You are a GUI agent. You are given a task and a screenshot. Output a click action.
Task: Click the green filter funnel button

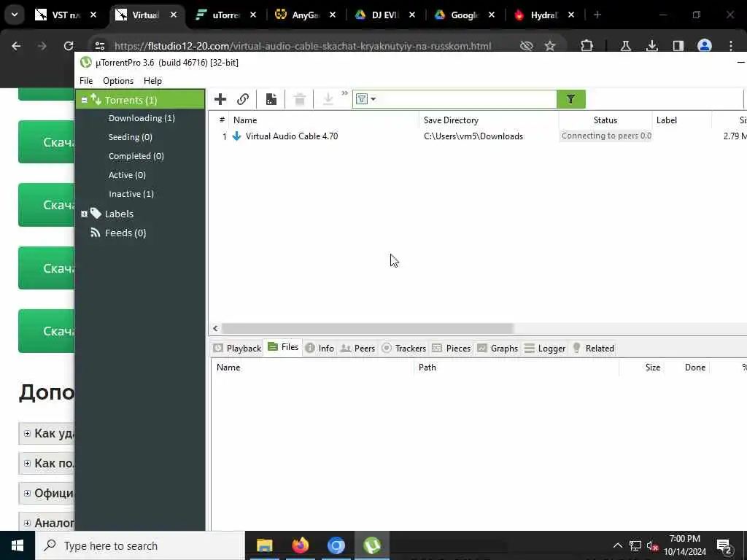570,99
